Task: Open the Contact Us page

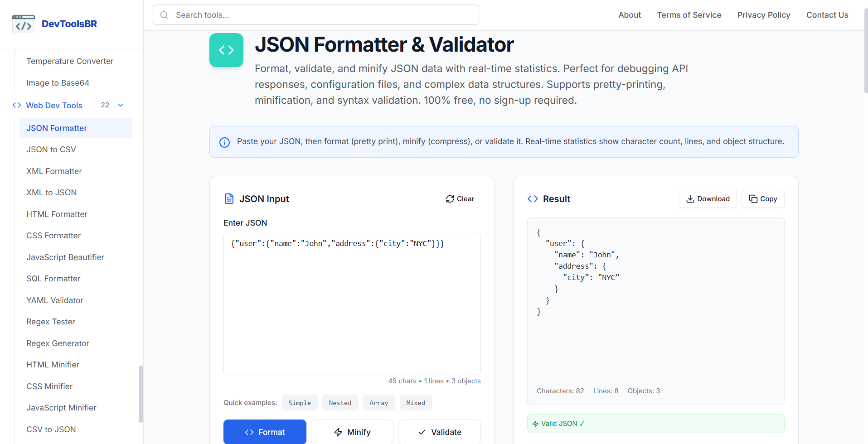Action: coord(827,14)
